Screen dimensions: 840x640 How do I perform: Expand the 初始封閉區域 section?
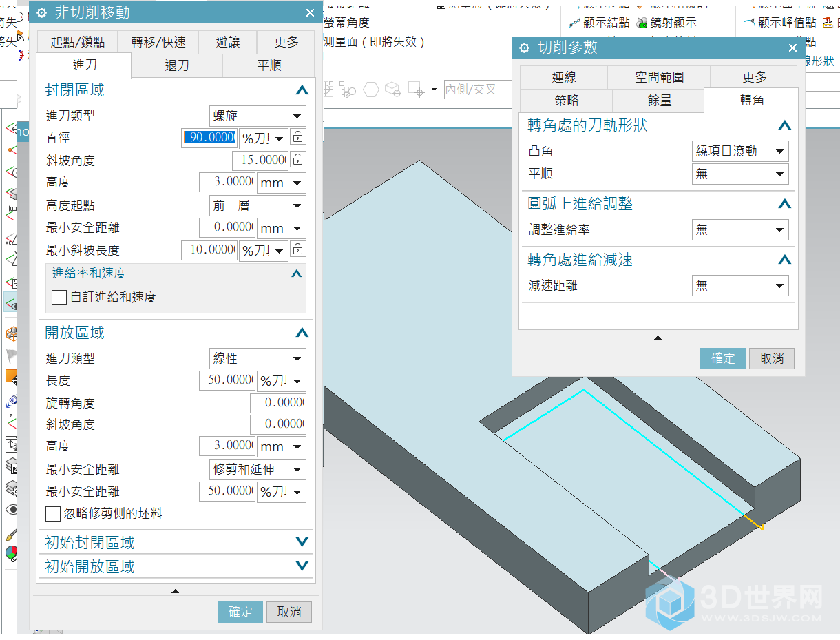(x=302, y=542)
